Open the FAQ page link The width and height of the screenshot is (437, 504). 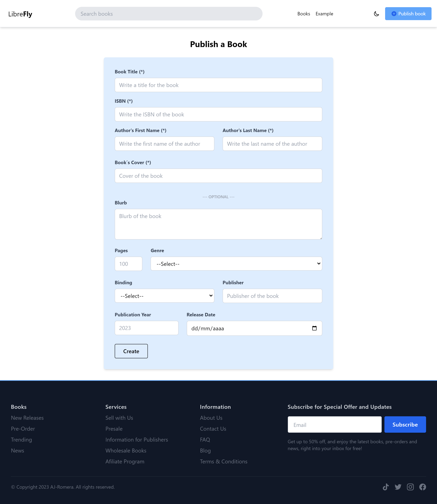coord(205,440)
